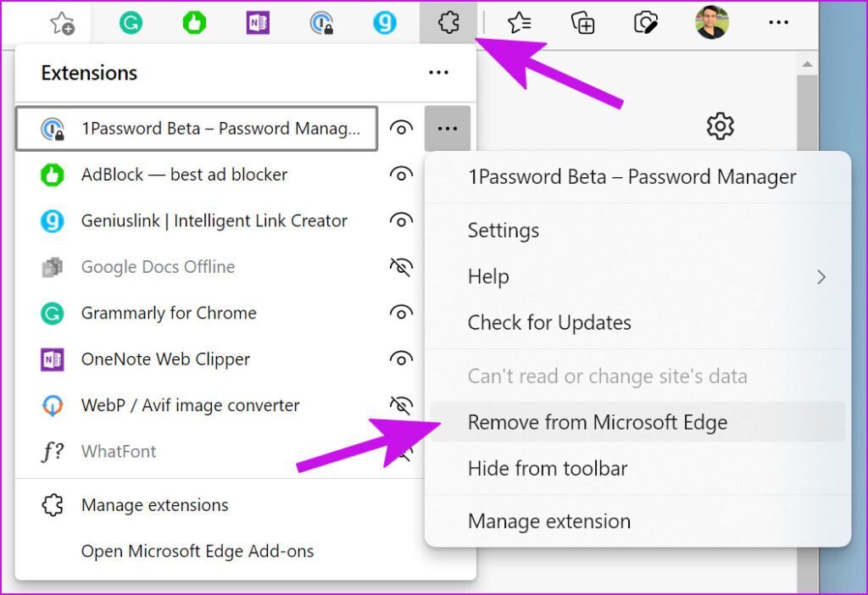Viewport: 868px width, 595px height.
Task: Click Manage extensions at panel bottom
Action: [154, 504]
